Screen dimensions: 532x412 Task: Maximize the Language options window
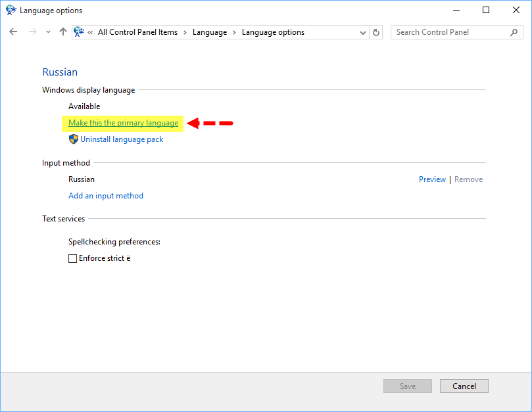click(486, 11)
